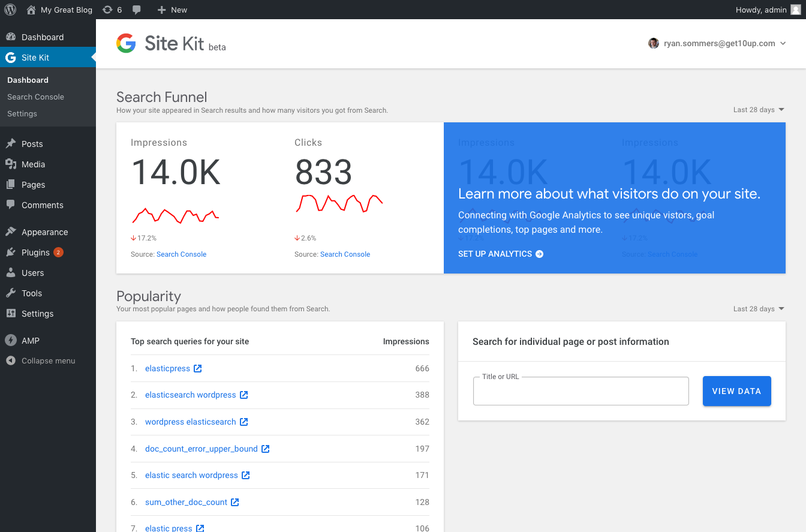Click the Comments icon in sidebar
806x532 pixels.
tap(11, 205)
